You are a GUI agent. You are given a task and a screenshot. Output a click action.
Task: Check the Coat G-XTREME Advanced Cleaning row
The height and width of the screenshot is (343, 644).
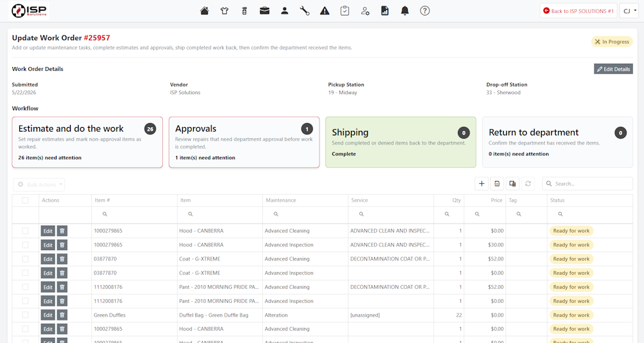coord(26,259)
